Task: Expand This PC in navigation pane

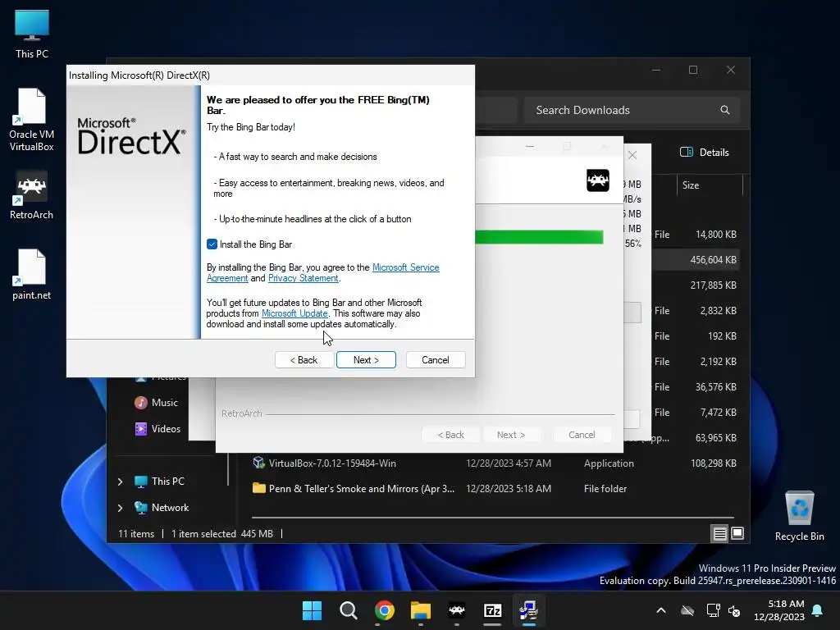Action: pos(120,482)
